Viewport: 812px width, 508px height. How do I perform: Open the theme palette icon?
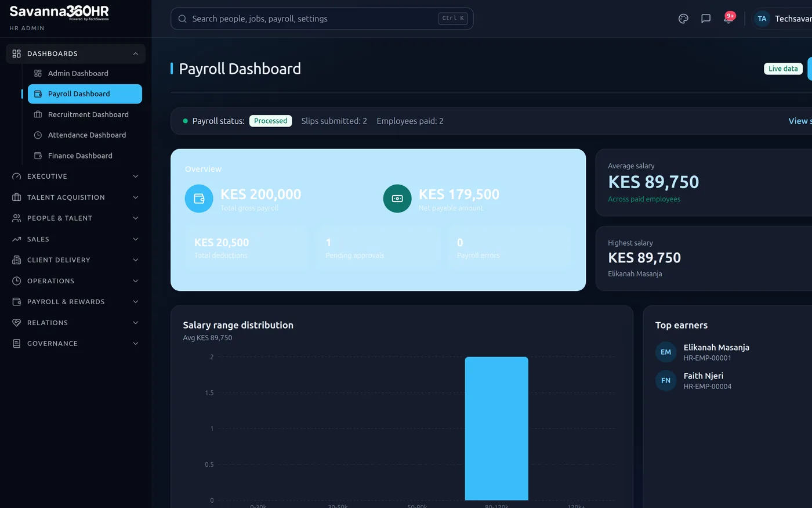click(683, 19)
